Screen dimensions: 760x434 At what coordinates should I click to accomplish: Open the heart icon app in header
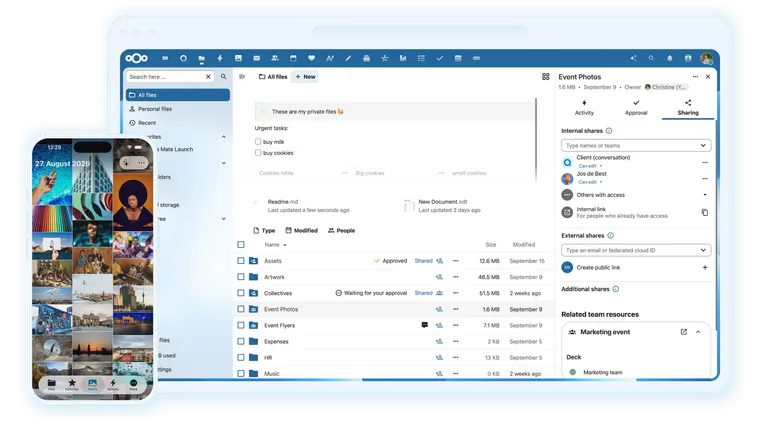(x=311, y=58)
